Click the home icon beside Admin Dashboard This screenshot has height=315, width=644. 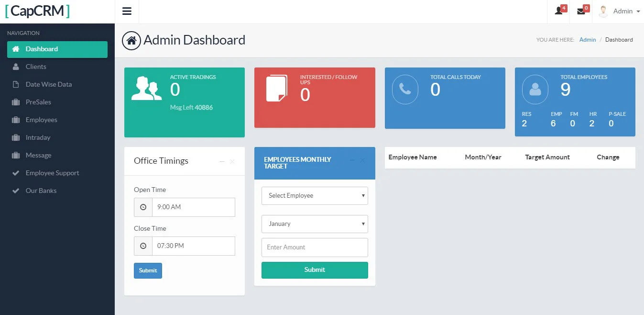[131, 40]
